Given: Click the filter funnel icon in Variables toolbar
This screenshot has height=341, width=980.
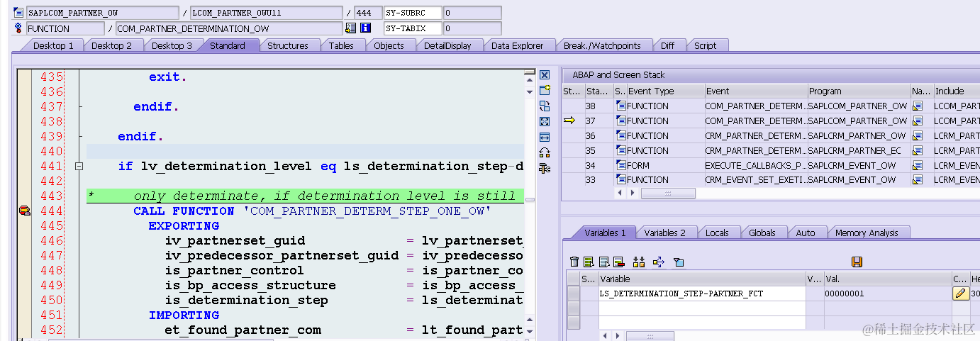Looking at the screenshot, I should pyautogui.click(x=679, y=262).
